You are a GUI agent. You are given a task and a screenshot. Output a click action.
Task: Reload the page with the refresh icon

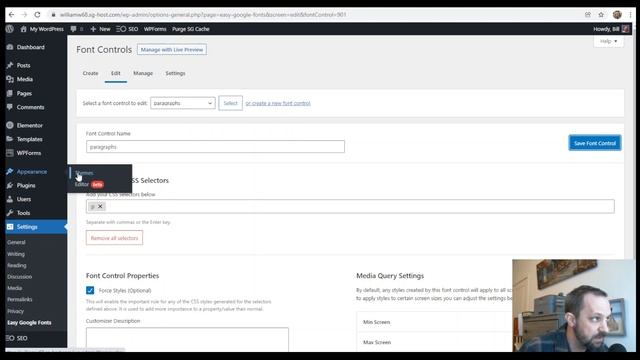pos(37,15)
